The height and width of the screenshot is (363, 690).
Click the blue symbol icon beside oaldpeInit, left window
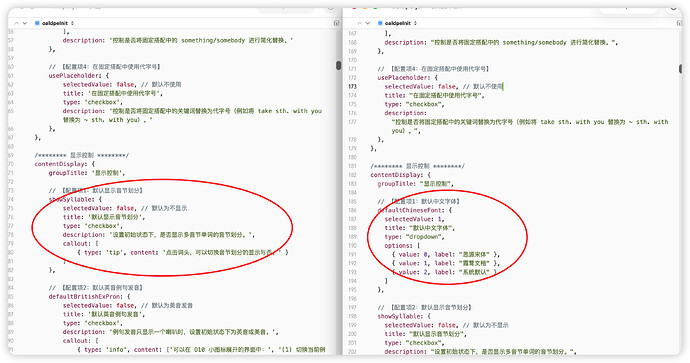pyautogui.click(x=37, y=23)
